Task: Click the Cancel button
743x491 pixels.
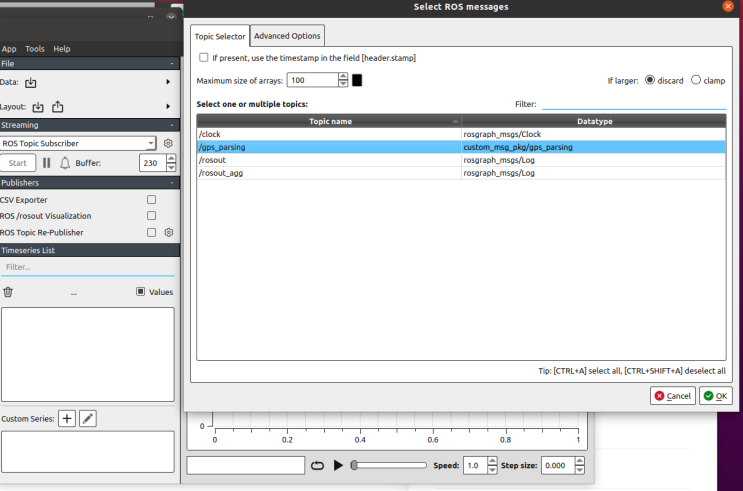Action: coord(672,396)
